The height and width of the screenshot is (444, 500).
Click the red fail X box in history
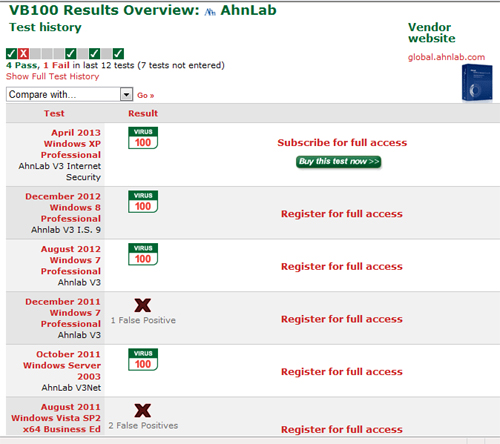pyautogui.click(x=23, y=53)
